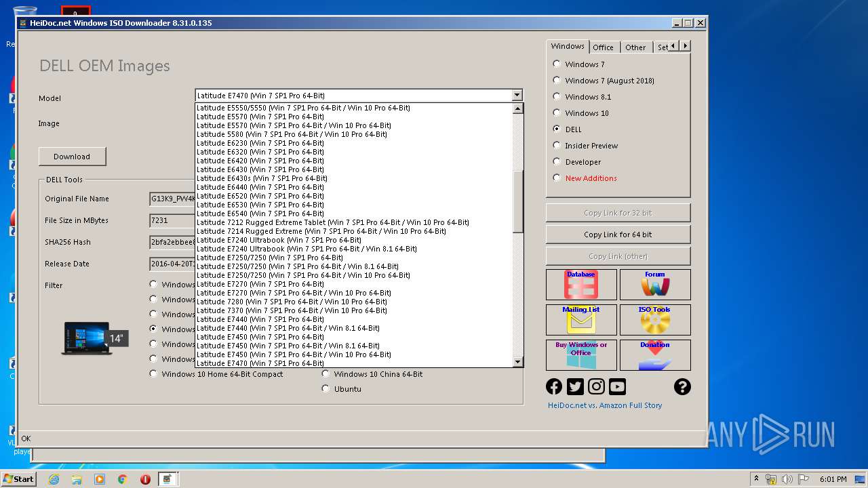Viewport: 868px width, 488px height.
Task: Click the Start button
Action: 18,479
